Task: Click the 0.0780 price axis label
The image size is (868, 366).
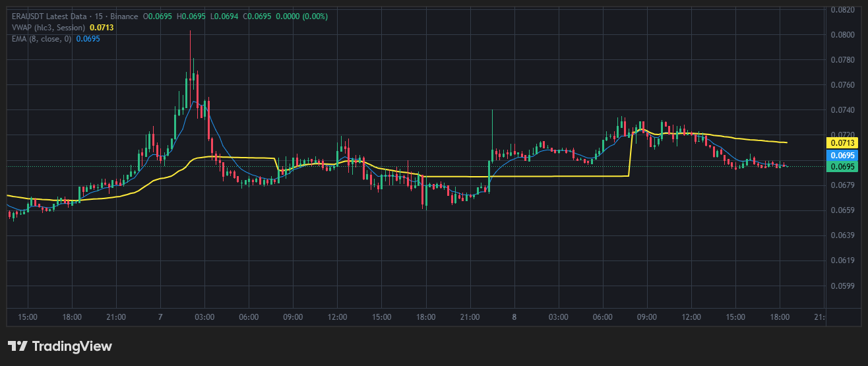Action: 842,60
